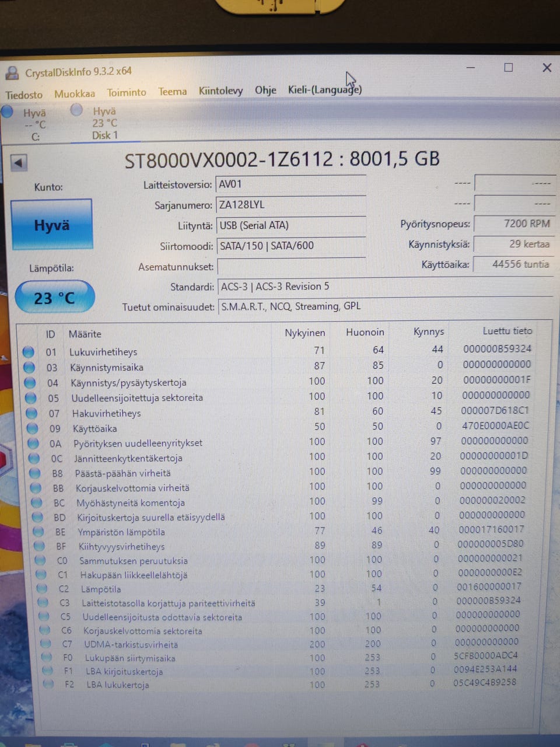Viewport: 560px width, 747px height.
Task: Click the status icon for Kirjoituskertoja suurella etäisyydellä
Action: tap(38, 517)
